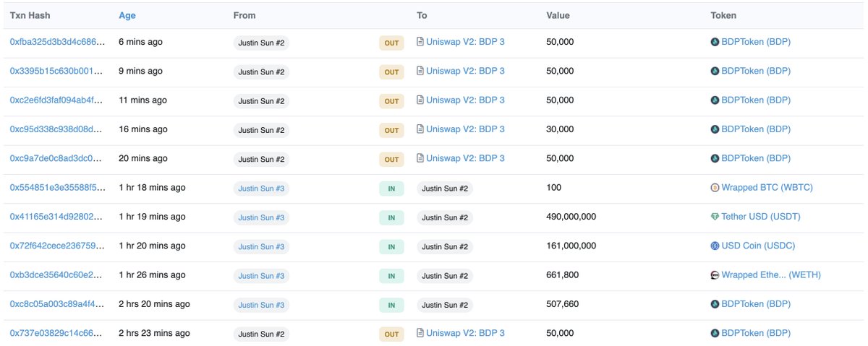868x346 pixels.
Task: Select the 507,660 value cell
Action: pyautogui.click(x=562, y=304)
